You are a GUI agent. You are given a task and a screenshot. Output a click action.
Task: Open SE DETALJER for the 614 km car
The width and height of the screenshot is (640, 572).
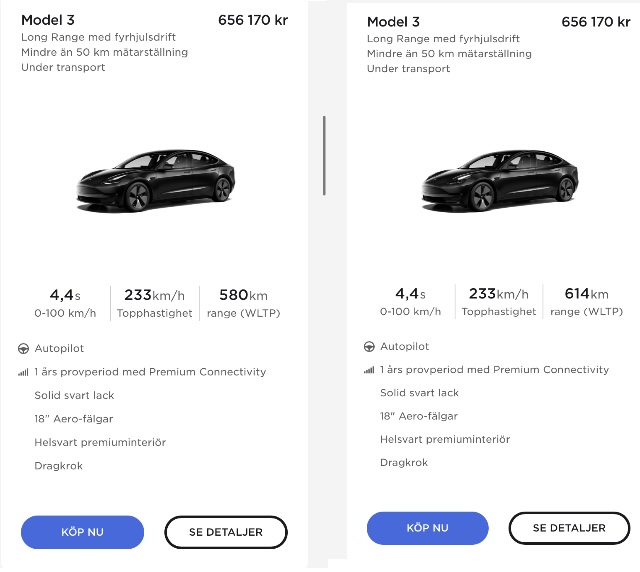pos(569,528)
